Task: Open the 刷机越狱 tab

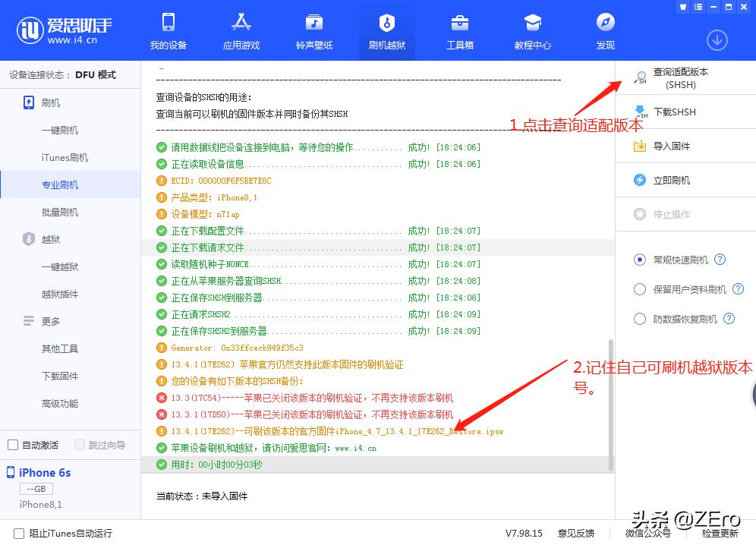Action: (386, 30)
